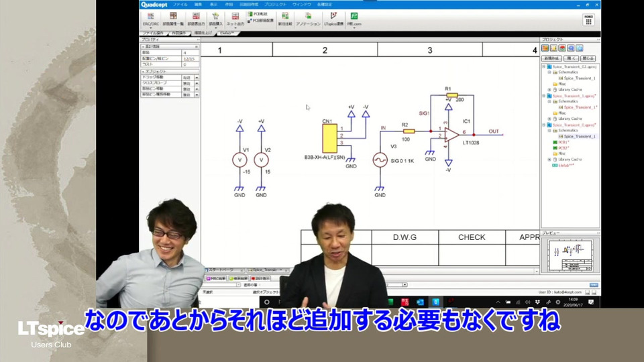Open the cross-probe dropdown in properties
Screen dimensions: 644x362
pyautogui.click(x=197, y=83)
